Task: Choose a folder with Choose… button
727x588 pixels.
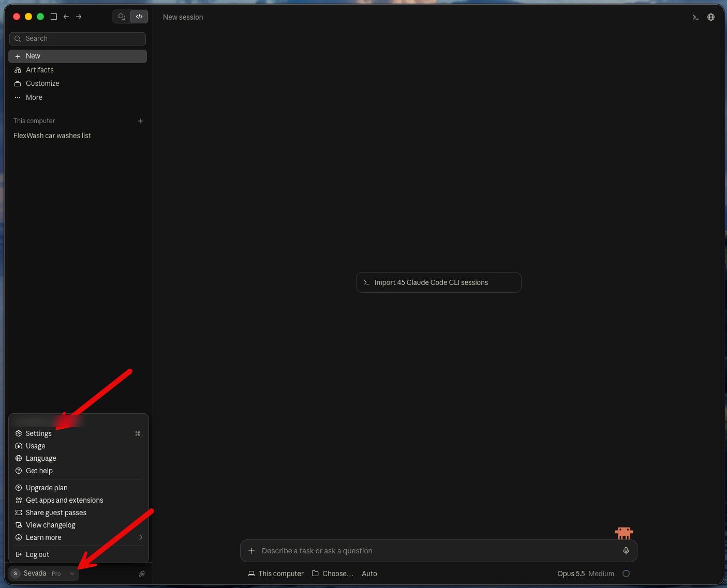Action: pyautogui.click(x=333, y=574)
